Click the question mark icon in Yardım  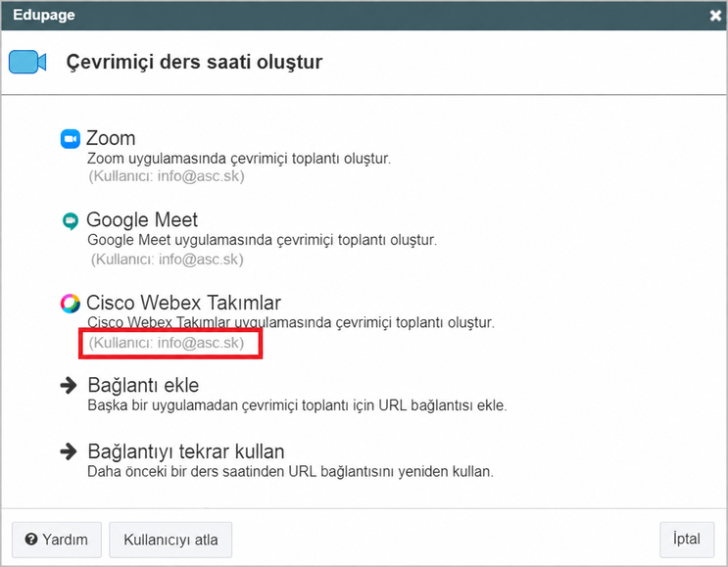click(x=31, y=540)
